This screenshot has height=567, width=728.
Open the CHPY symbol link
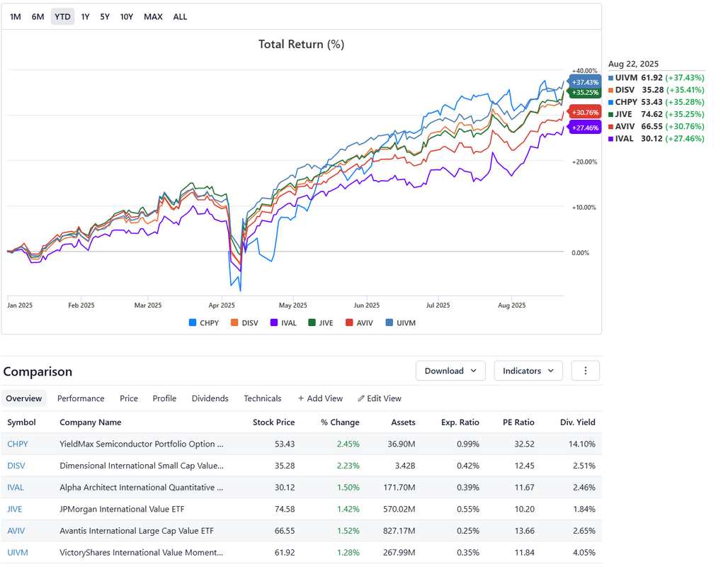(x=18, y=444)
